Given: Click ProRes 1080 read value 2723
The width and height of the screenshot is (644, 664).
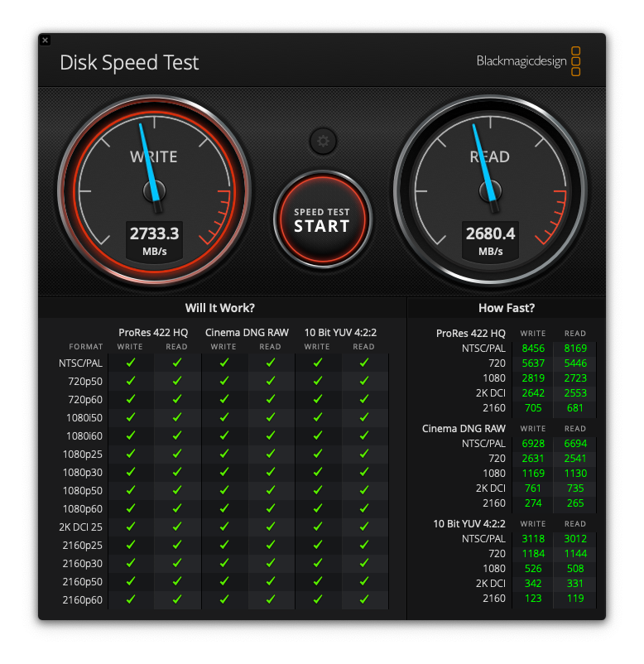Looking at the screenshot, I should point(575,378).
